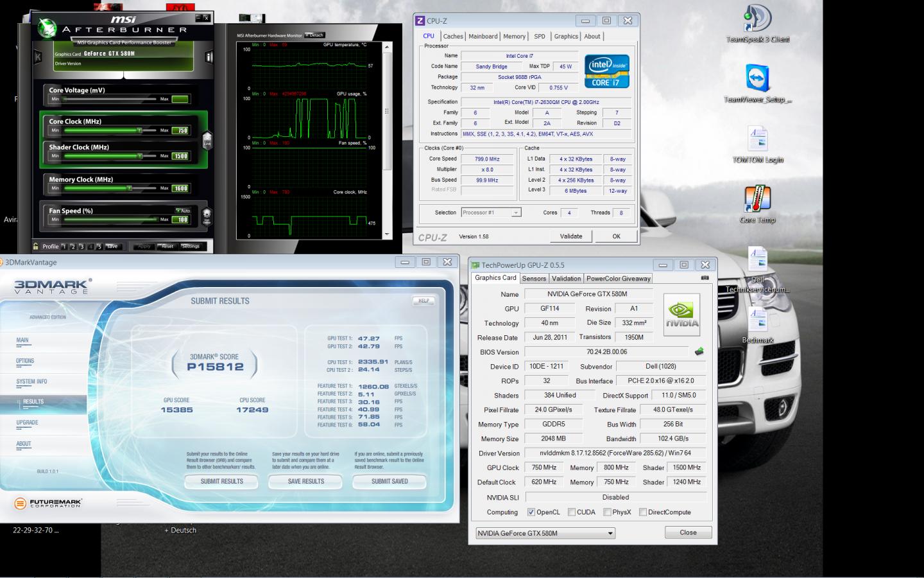The width and height of the screenshot is (924, 578).
Task: Click the hardware monitor scrollbar down arrow
Action: (387, 232)
